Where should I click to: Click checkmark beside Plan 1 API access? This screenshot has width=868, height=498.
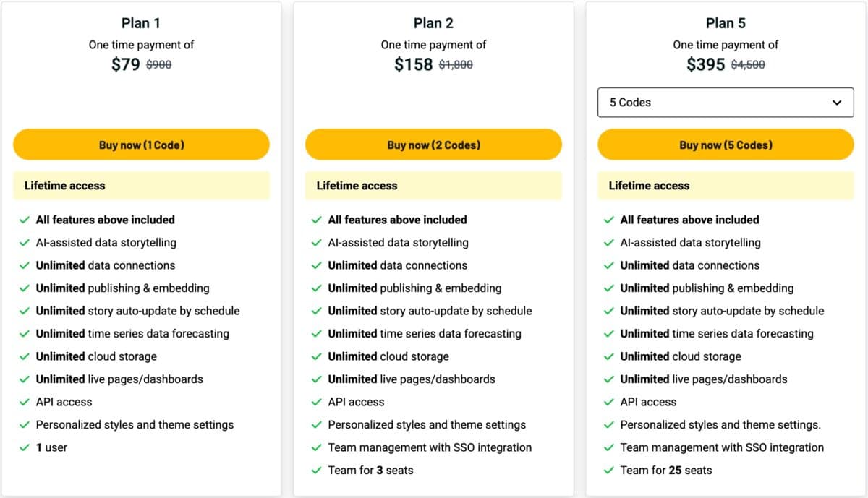[25, 402]
